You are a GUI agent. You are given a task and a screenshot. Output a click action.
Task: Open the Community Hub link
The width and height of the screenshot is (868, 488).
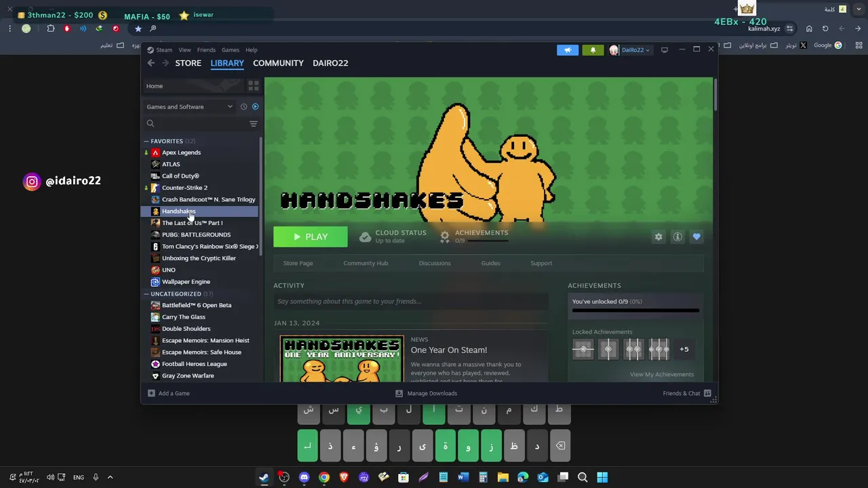pyautogui.click(x=366, y=263)
